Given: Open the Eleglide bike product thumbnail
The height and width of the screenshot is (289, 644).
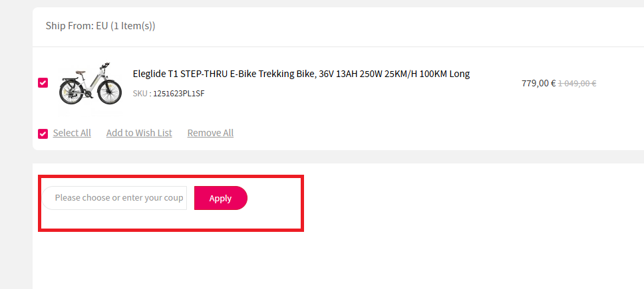Looking at the screenshot, I should (90, 84).
